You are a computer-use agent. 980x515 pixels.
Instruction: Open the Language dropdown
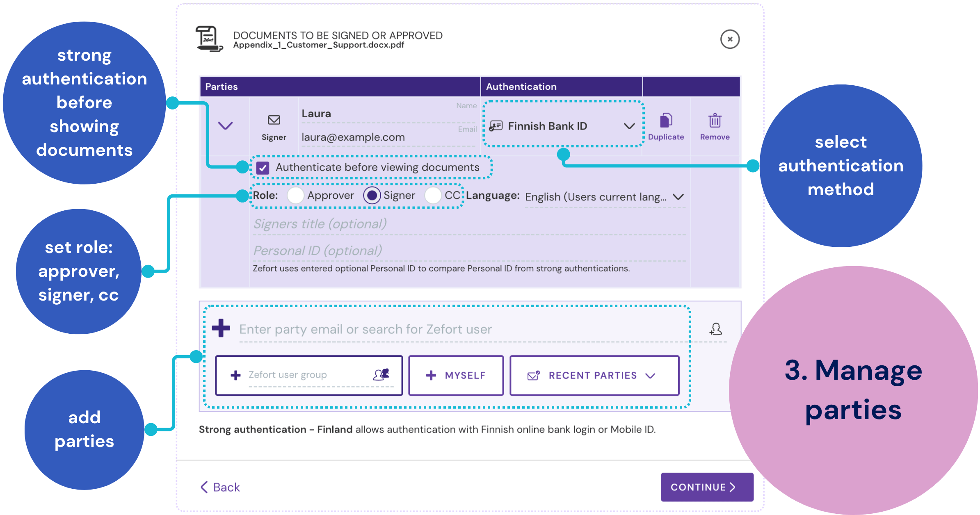click(x=605, y=197)
